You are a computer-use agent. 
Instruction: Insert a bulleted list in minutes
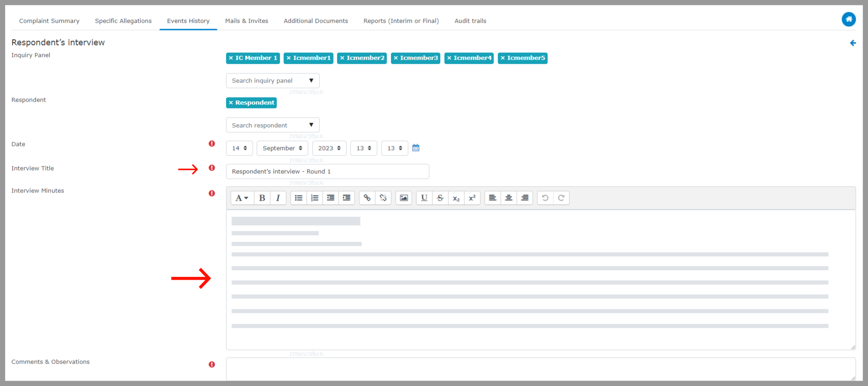(298, 198)
